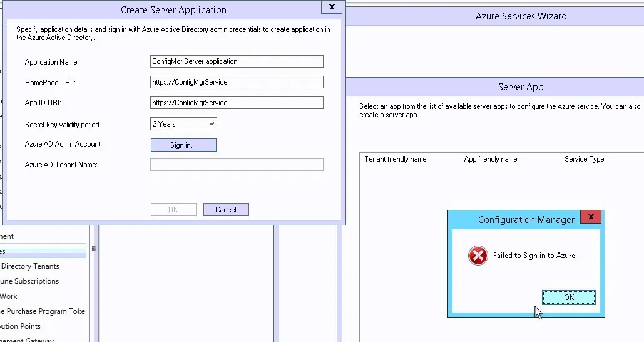Click the Create Server Application title bar

[173, 10]
